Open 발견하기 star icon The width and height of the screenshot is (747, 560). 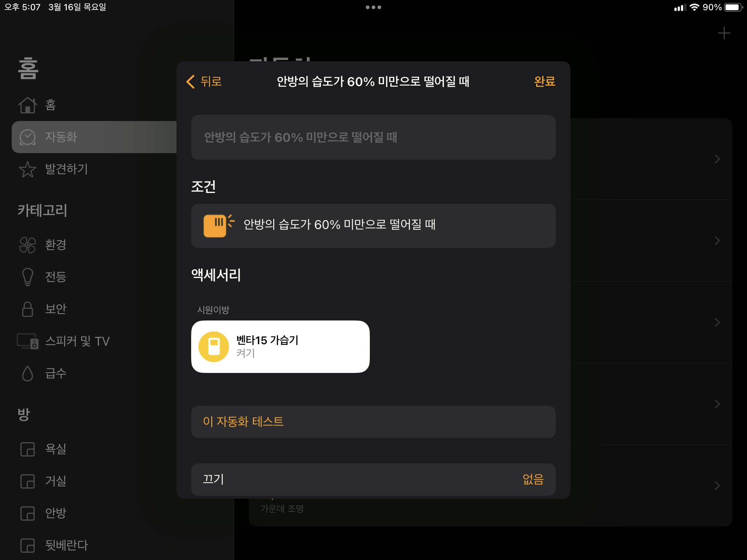click(27, 169)
